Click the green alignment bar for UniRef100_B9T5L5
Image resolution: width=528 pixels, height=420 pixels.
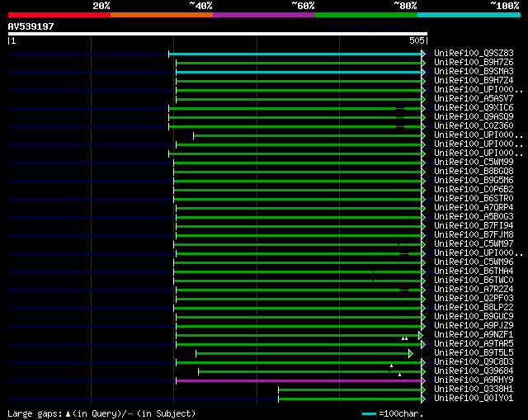coord(302,354)
